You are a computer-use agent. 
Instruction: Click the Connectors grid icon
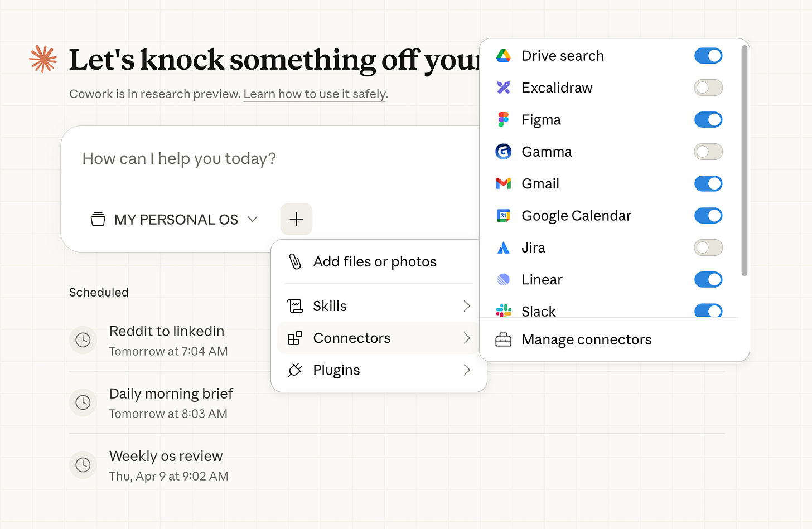tap(294, 338)
